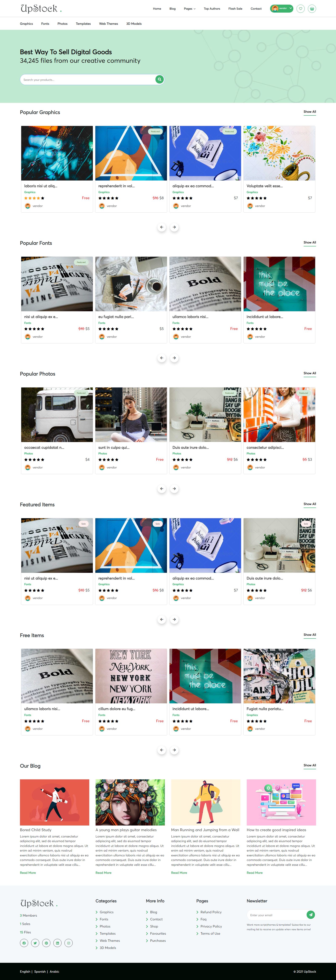The width and height of the screenshot is (336, 980).
Task: Click the Pinterest icon in footer
Action: (x=46, y=943)
